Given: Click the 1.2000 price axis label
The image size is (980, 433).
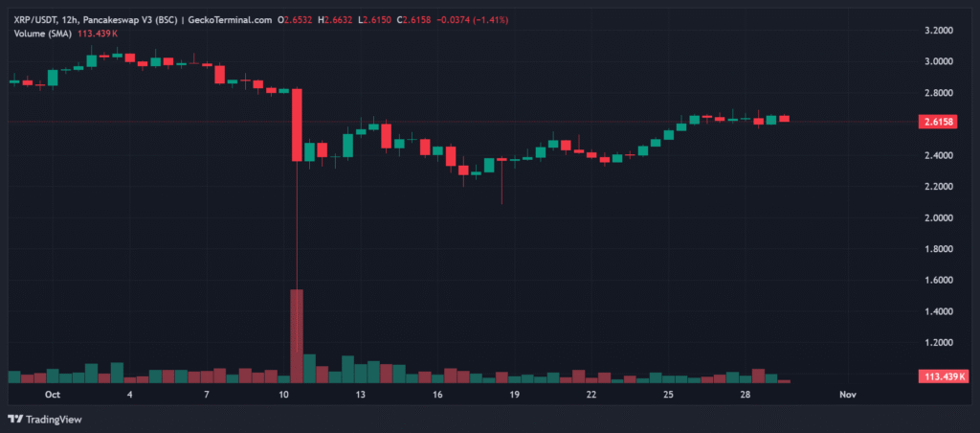Looking at the screenshot, I should tap(938, 342).
